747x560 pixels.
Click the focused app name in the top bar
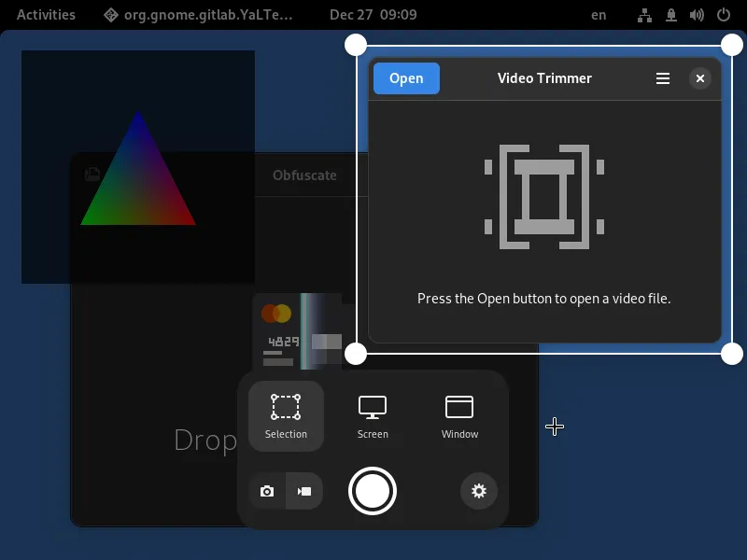[x=199, y=14]
